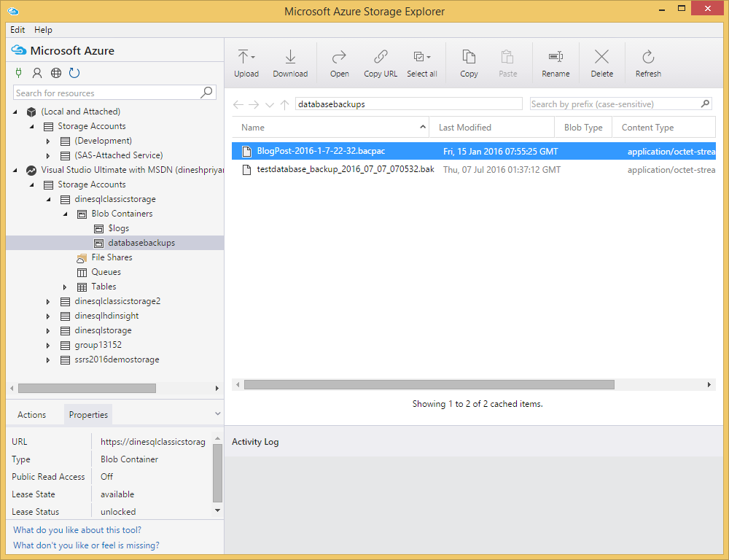Click the URL property value

[153, 442]
